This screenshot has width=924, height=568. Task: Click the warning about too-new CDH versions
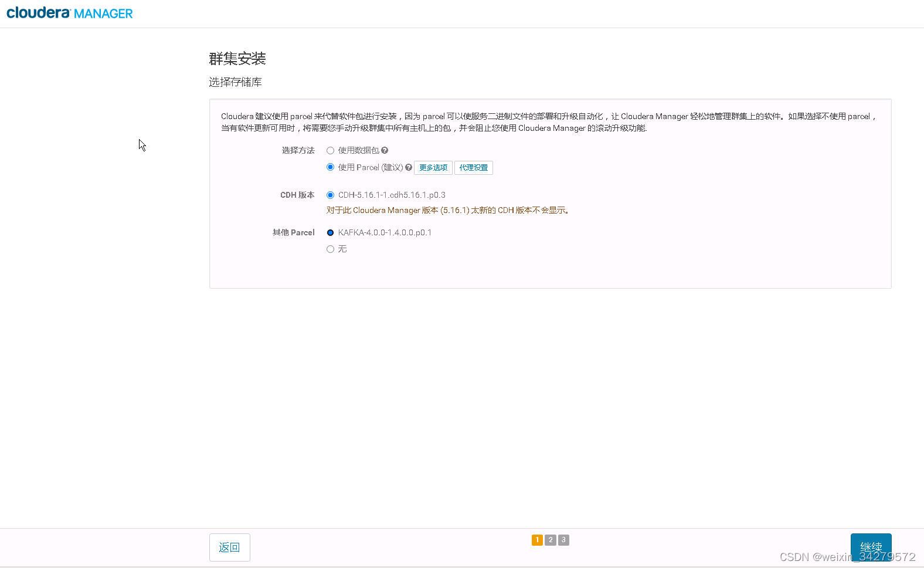(448, 210)
